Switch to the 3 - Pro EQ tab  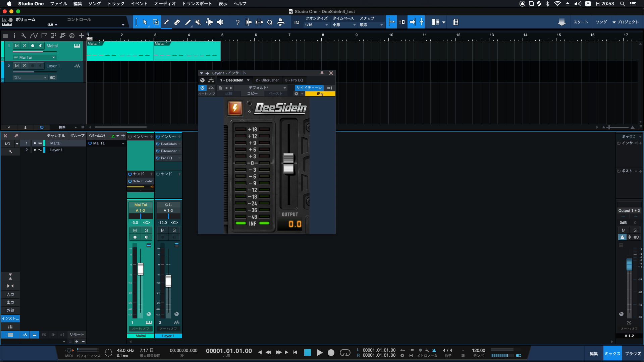coord(294,80)
